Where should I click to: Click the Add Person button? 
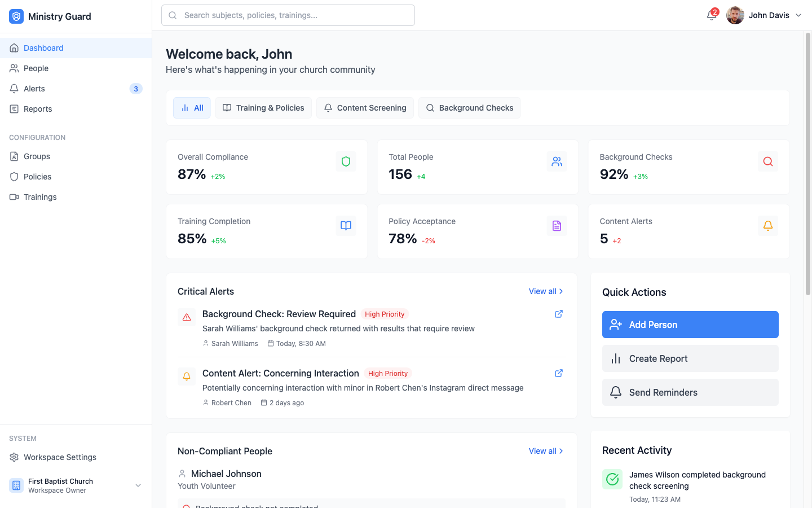click(690, 325)
